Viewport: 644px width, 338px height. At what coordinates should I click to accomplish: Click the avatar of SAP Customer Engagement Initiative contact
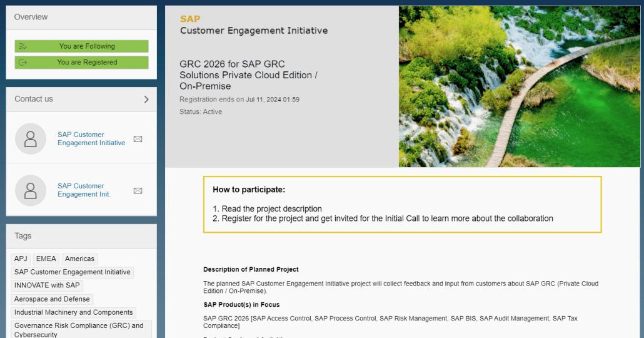(x=31, y=139)
